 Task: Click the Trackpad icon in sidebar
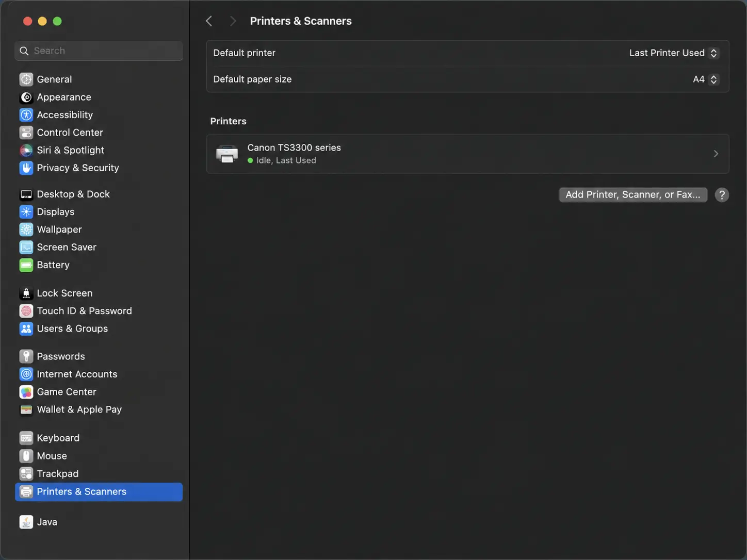(26, 473)
